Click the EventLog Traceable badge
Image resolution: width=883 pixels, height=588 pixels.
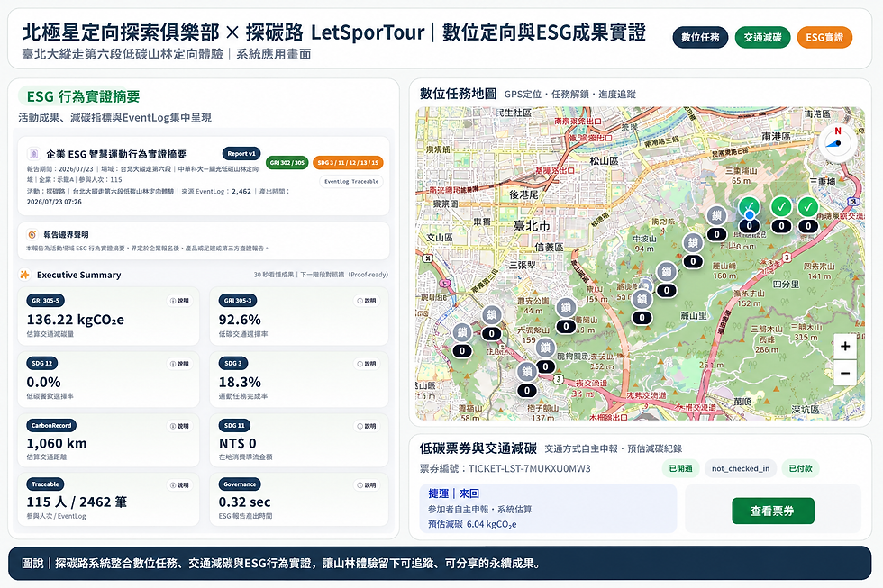pyautogui.click(x=351, y=181)
